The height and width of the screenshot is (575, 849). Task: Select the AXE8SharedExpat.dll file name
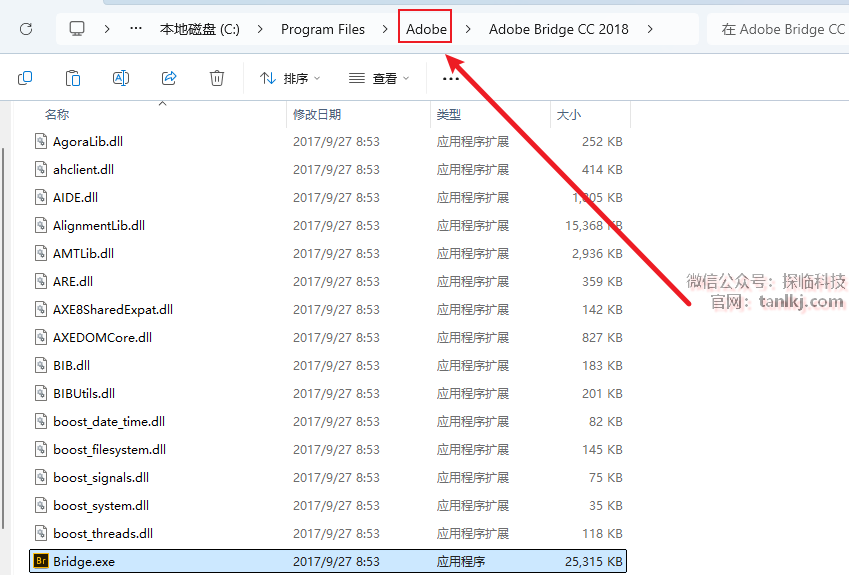point(113,309)
